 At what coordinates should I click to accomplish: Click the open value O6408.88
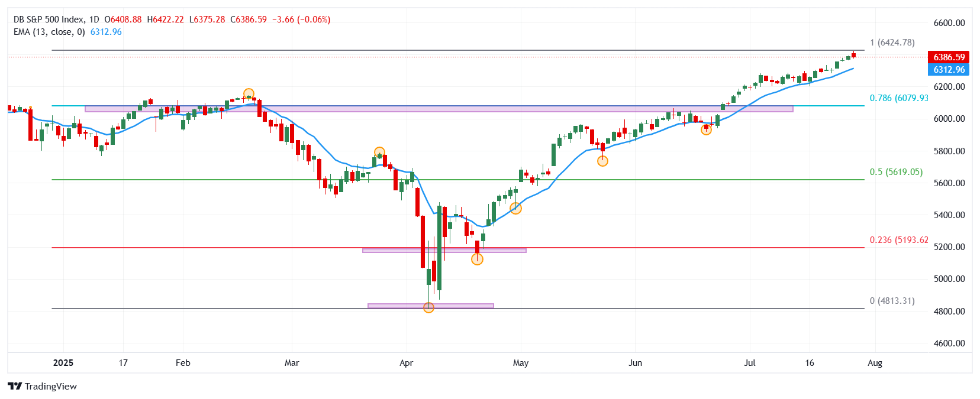pos(123,20)
